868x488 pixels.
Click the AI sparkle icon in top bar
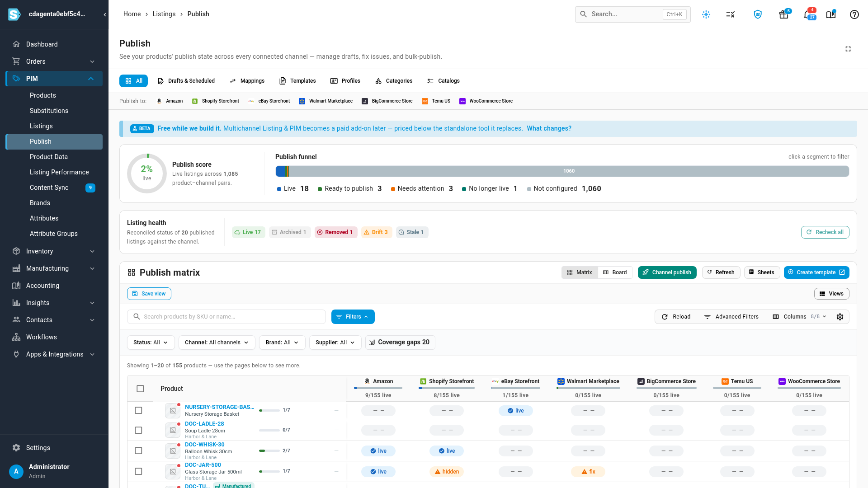tap(706, 14)
